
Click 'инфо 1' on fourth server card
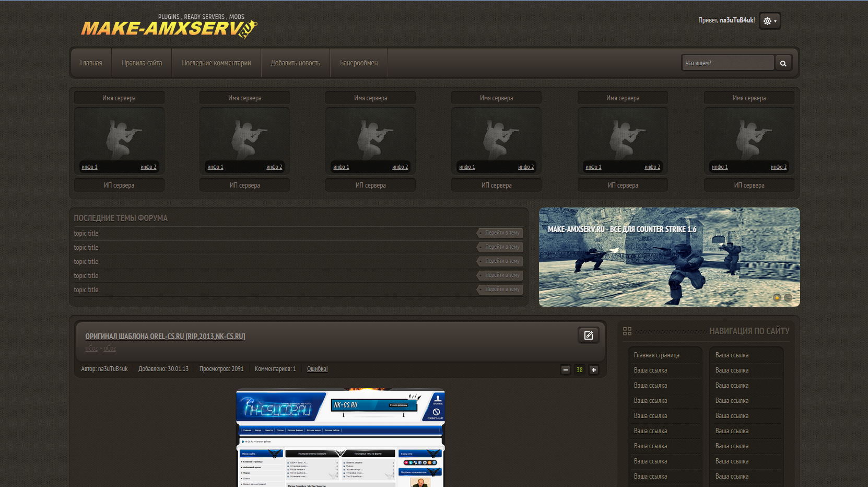point(467,167)
